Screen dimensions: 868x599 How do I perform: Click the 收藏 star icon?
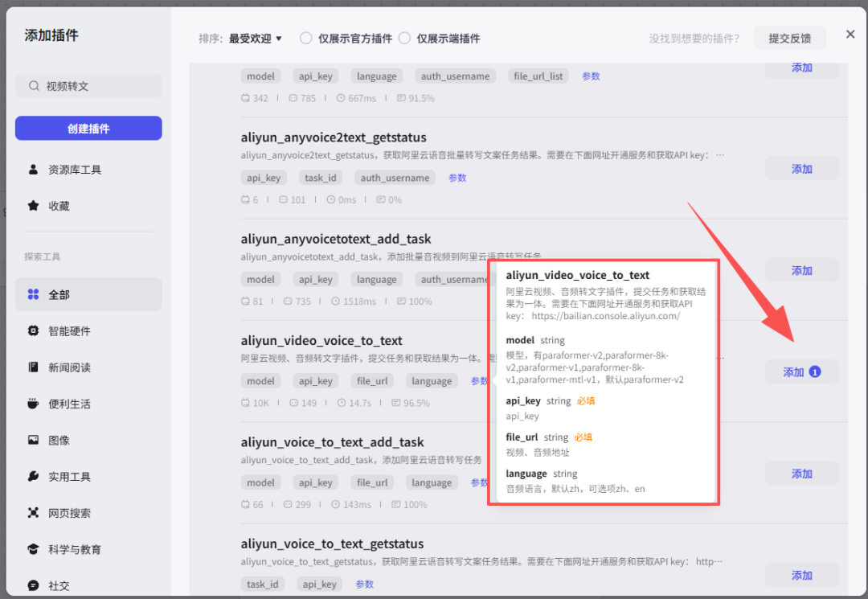point(33,206)
